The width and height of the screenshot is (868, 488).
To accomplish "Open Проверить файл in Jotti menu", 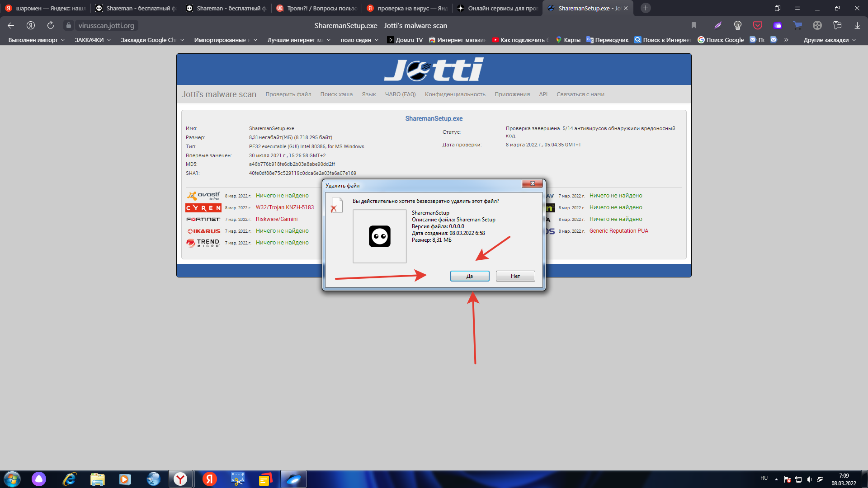I will (288, 94).
